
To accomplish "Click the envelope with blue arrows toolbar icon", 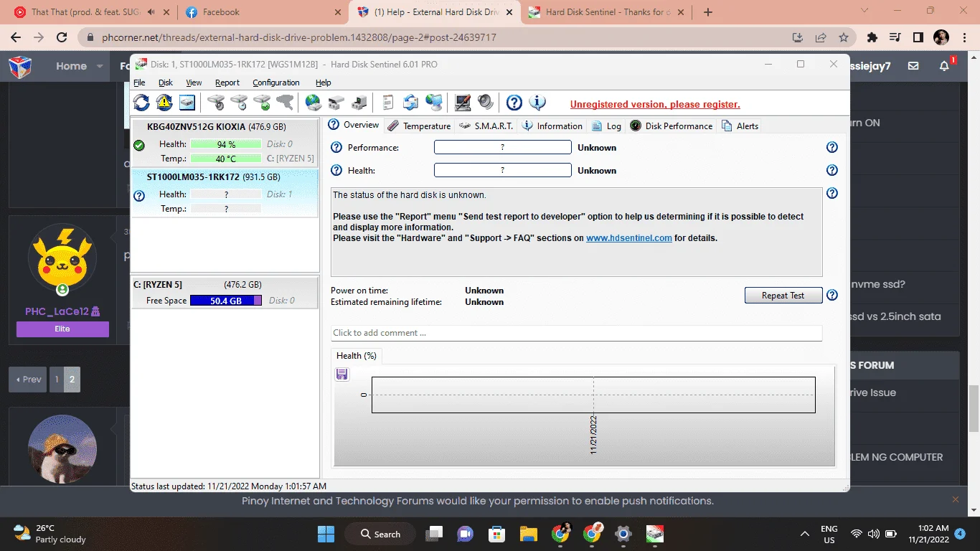I will pos(410,103).
